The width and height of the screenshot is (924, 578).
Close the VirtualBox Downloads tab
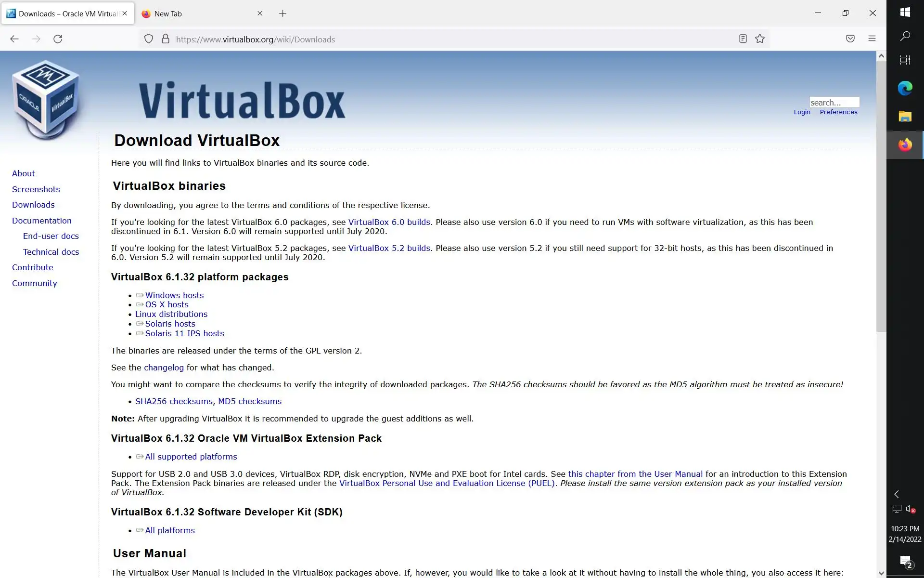pyautogui.click(x=125, y=13)
